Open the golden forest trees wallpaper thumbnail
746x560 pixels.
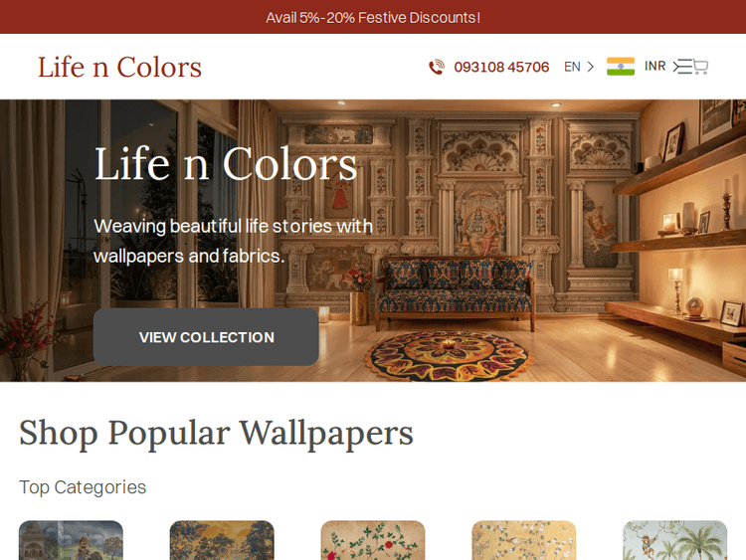click(x=222, y=540)
